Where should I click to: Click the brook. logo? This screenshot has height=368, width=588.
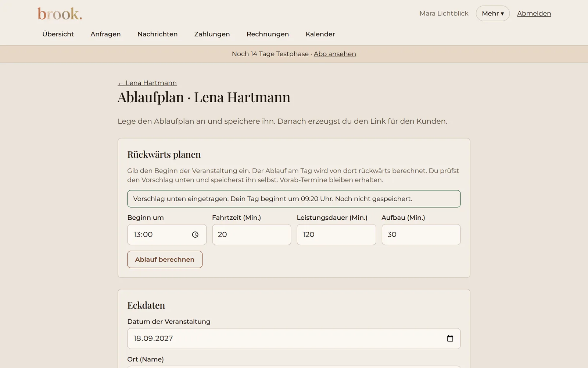pos(60,14)
